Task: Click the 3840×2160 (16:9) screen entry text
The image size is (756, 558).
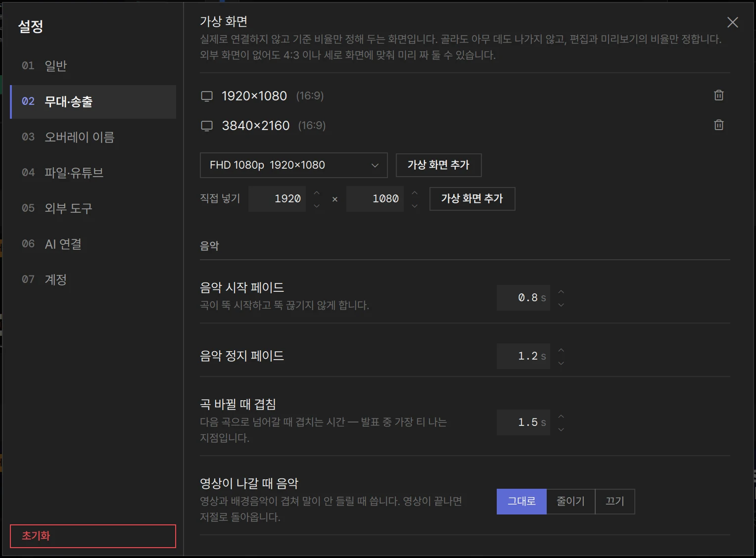Action: point(274,126)
